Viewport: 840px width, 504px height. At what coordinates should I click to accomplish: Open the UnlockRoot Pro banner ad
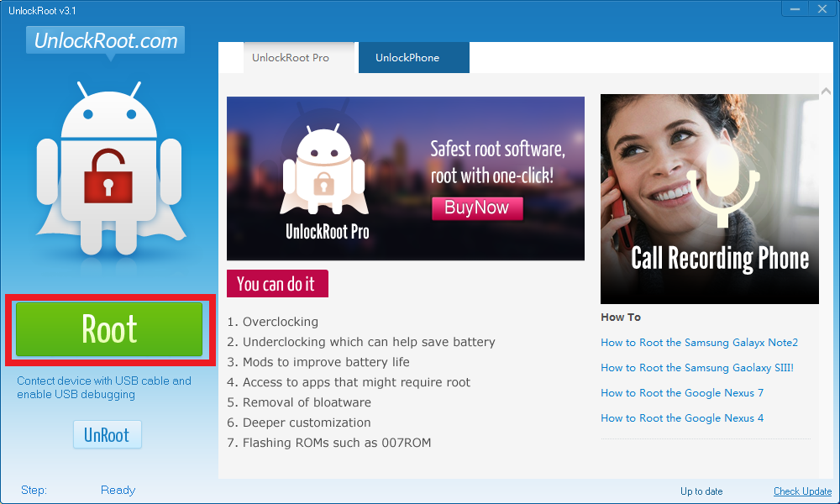click(x=406, y=178)
